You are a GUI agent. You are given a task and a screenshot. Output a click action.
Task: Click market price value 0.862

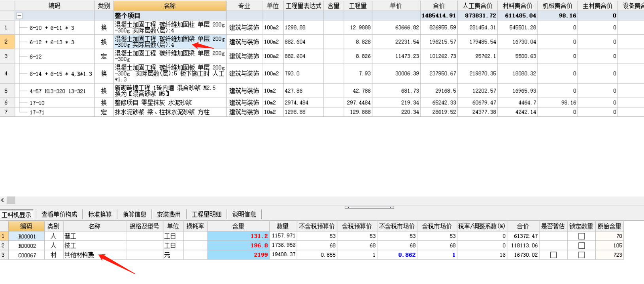click(397, 255)
